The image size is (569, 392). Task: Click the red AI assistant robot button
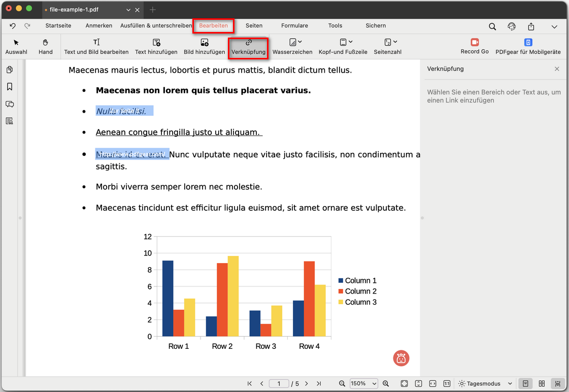click(401, 358)
